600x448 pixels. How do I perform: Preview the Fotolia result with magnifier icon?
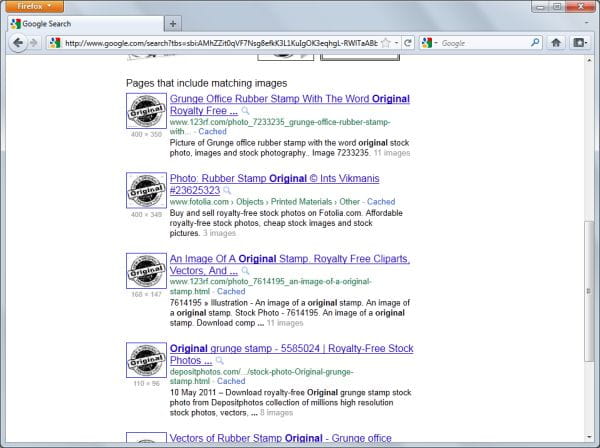coord(227,191)
